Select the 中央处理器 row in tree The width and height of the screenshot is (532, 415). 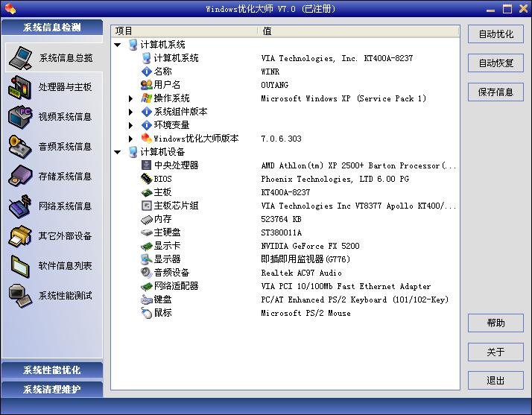[x=176, y=165]
